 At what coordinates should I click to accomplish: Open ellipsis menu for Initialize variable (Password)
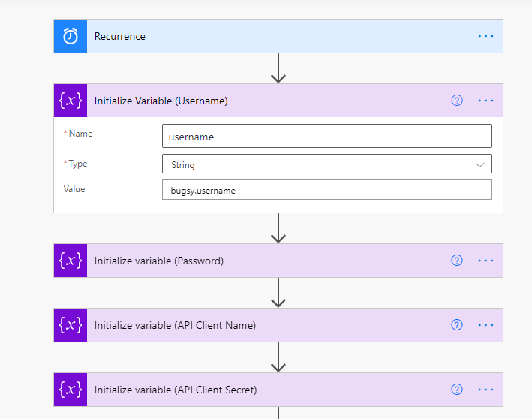click(x=486, y=261)
